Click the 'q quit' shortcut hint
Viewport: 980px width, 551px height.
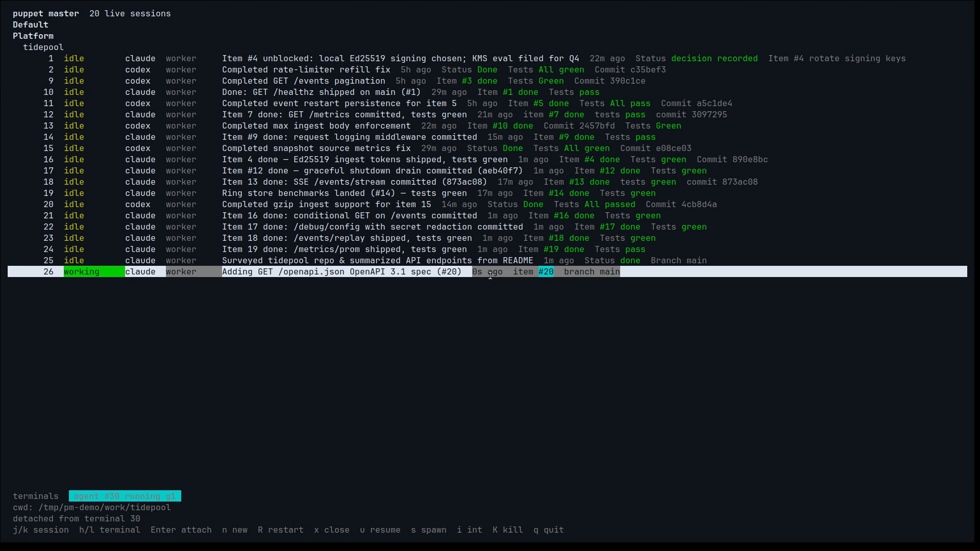549,530
